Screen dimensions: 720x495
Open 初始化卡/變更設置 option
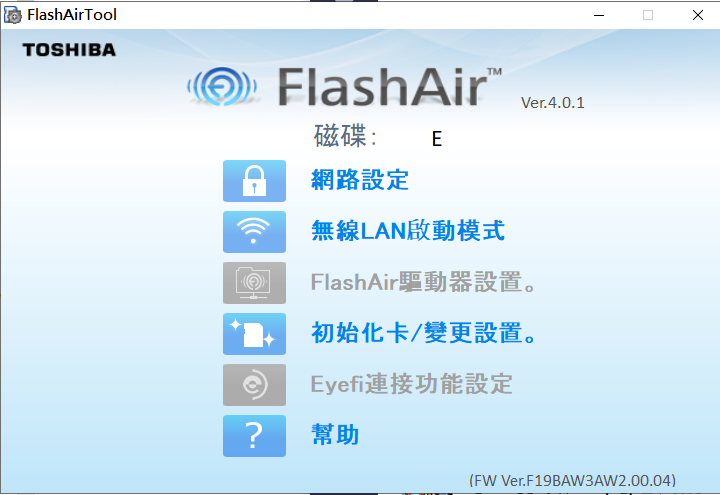tap(423, 333)
